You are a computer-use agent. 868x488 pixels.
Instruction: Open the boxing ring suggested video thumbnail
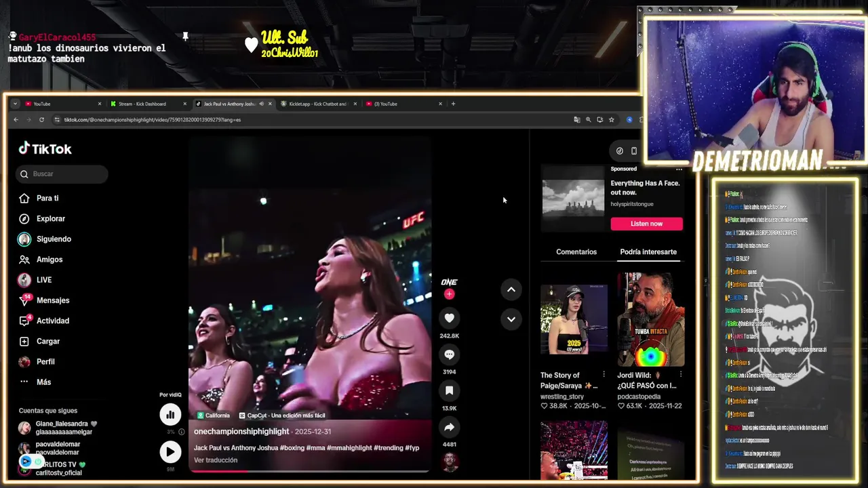[x=574, y=449]
